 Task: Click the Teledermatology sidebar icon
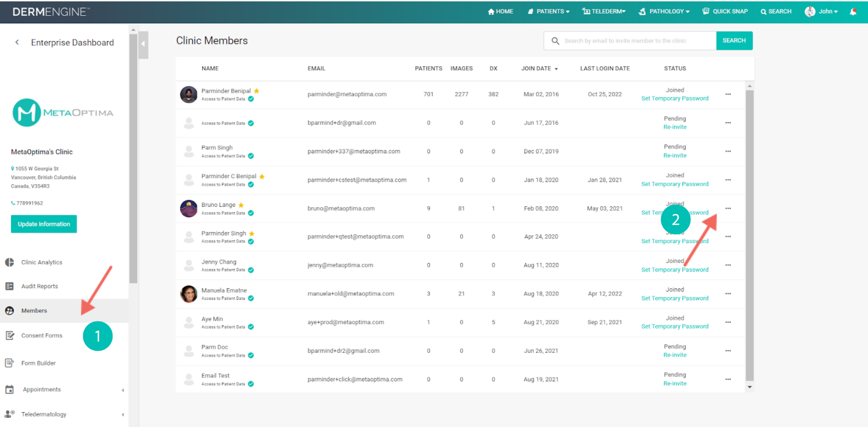[9, 414]
